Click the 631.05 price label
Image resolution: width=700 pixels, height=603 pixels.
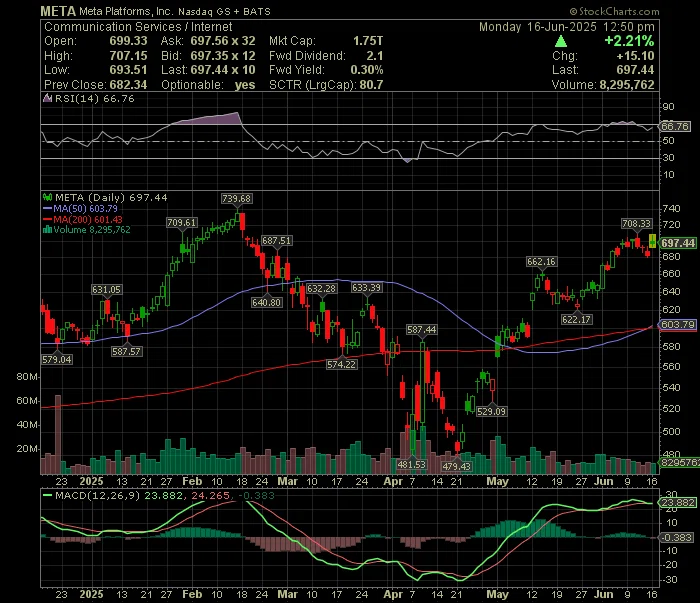pyautogui.click(x=106, y=290)
